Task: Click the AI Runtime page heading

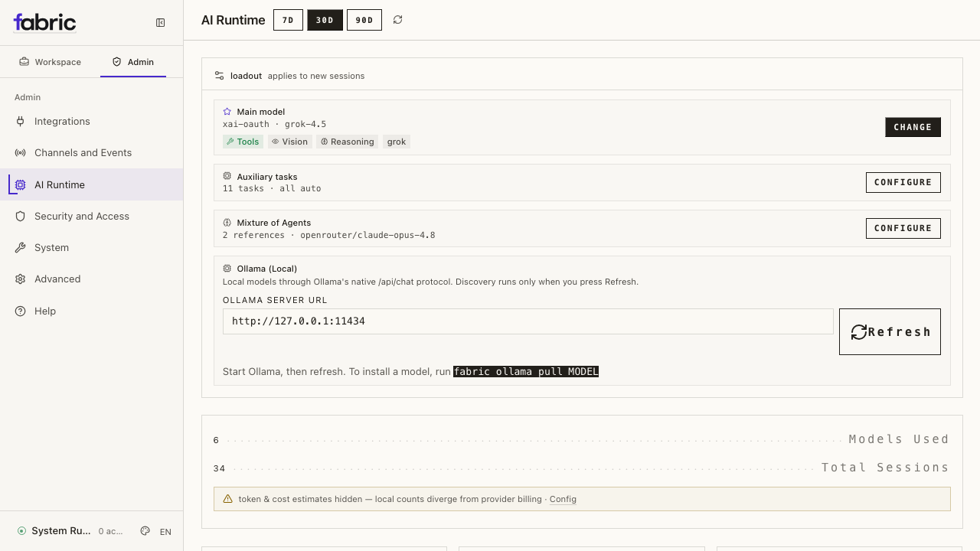Action: point(233,20)
